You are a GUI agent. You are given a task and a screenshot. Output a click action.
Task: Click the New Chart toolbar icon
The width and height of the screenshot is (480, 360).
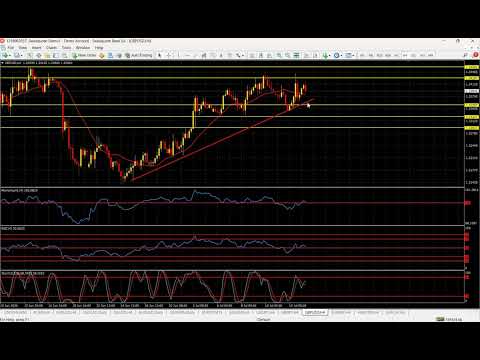[x=5, y=55]
